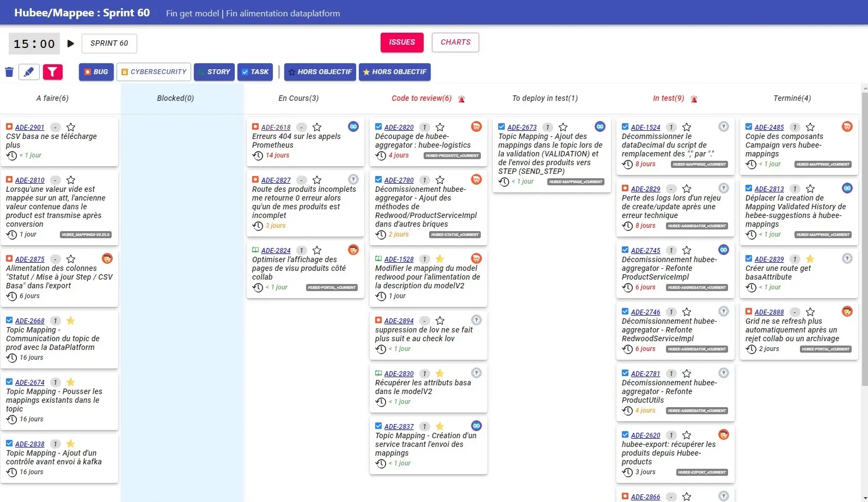Unstar the ADE-2830 card
The image size is (868, 502).
(440, 374)
